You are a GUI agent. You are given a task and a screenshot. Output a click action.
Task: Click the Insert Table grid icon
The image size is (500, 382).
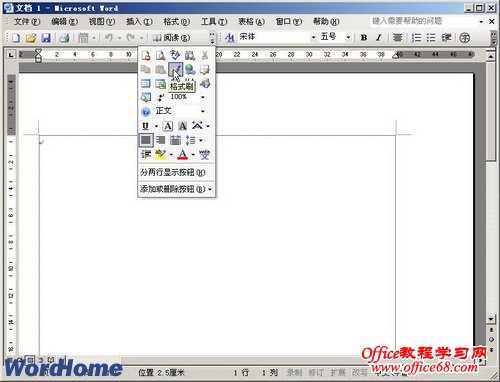[x=146, y=83]
